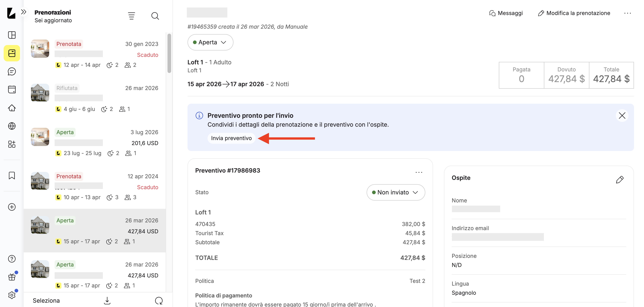
Task: Select the Aperta 23 lug - 25 lug reservation
Action: point(95,143)
